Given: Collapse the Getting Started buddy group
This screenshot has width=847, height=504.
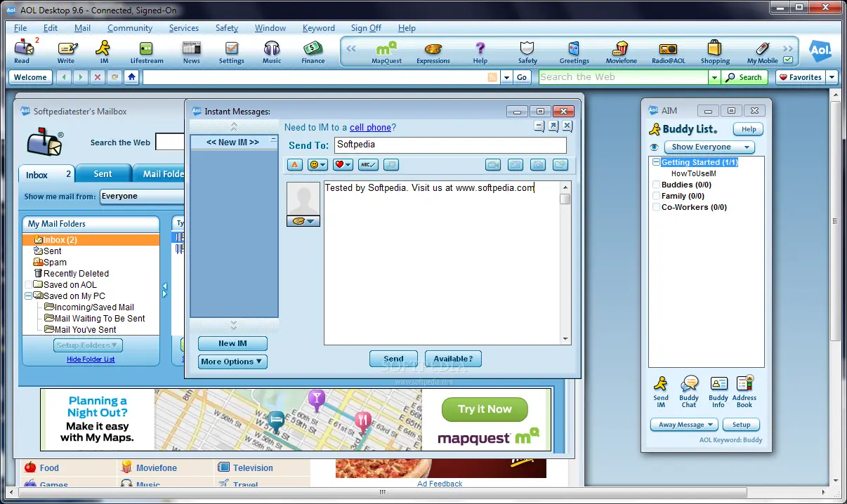Looking at the screenshot, I should coord(656,162).
